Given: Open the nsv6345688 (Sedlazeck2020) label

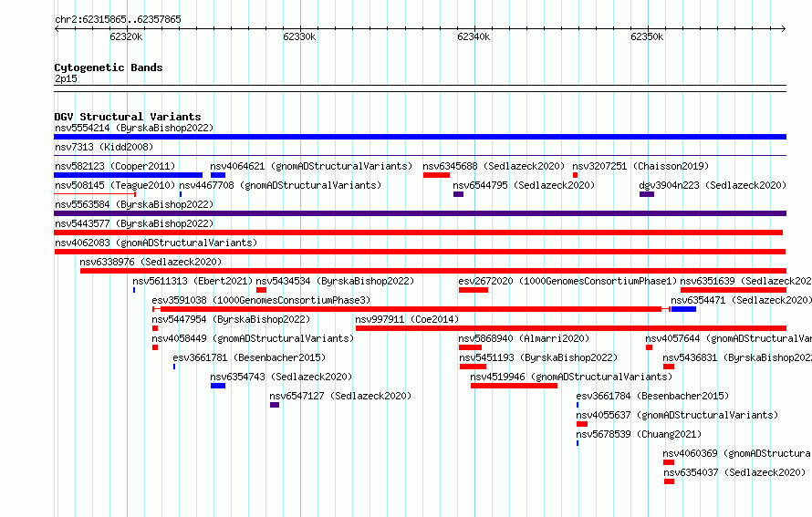Looking at the screenshot, I should (x=494, y=166).
